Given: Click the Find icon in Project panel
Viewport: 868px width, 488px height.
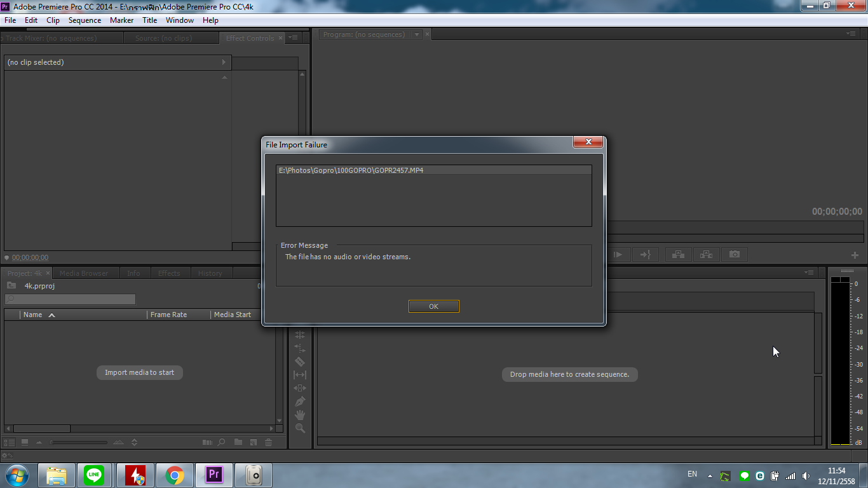Looking at the screenshot, I should click(221, 442).
